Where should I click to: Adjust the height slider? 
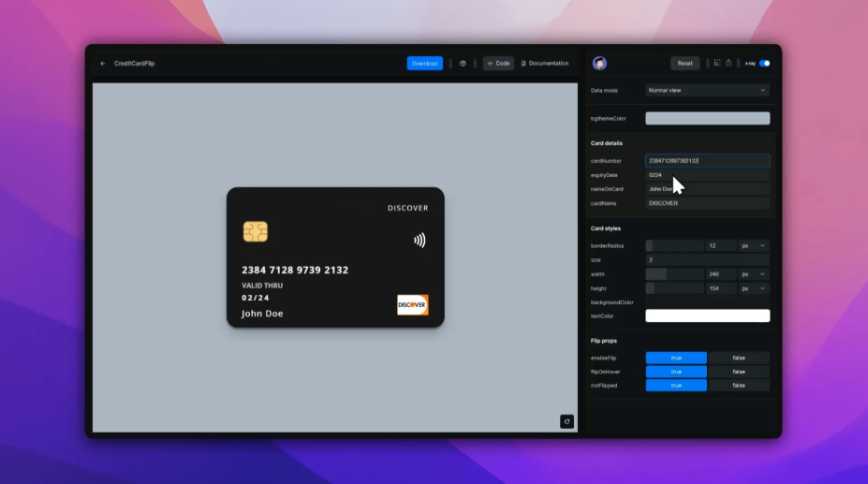click(x=674, y=288)
